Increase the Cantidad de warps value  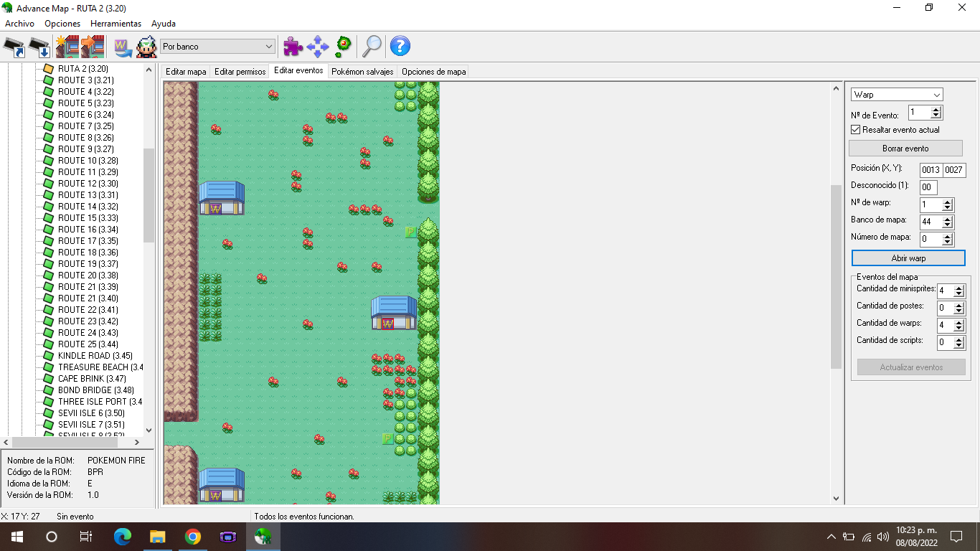pyautogui.click(x=959, y=322)
